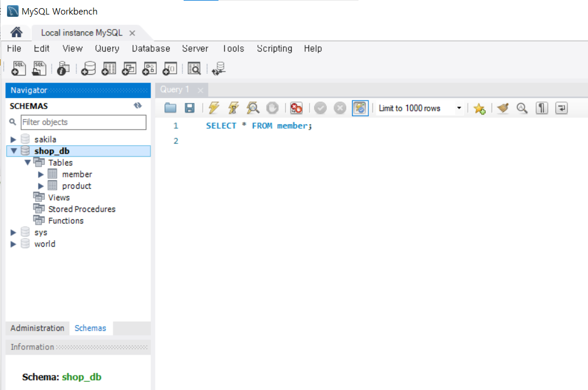Image resolution: width=588 pixels, height=390 pixels.
Task: Collapse the Tables node
Action: (27, 162)
